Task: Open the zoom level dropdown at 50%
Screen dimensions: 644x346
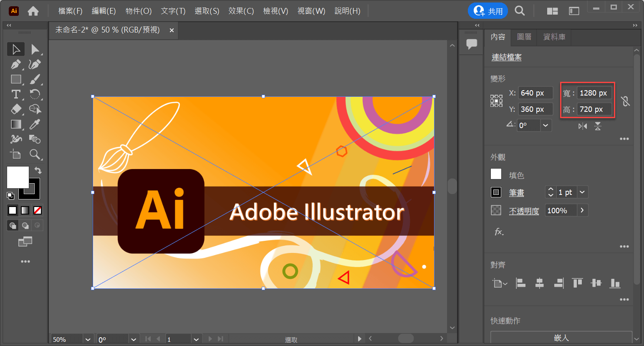Action: tap(88, 339)
